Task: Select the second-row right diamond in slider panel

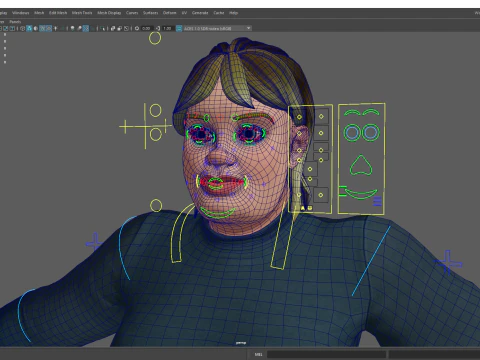Action: click(x=321, y=133)
